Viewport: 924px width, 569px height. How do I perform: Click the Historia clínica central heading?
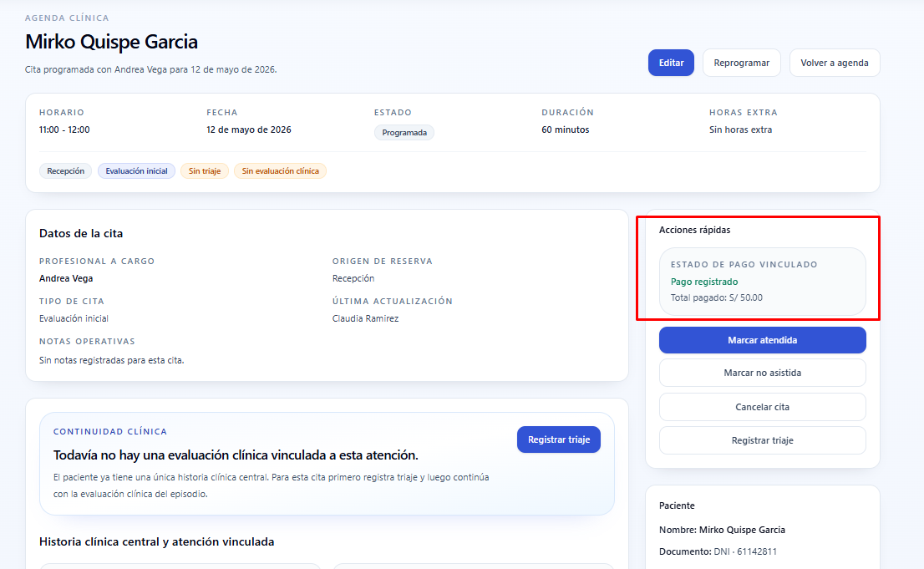[157, 542]
